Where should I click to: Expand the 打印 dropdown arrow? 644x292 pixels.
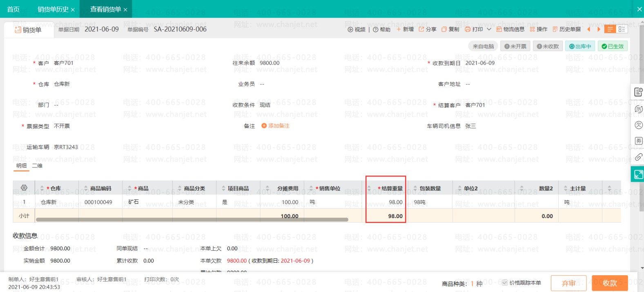489,29
